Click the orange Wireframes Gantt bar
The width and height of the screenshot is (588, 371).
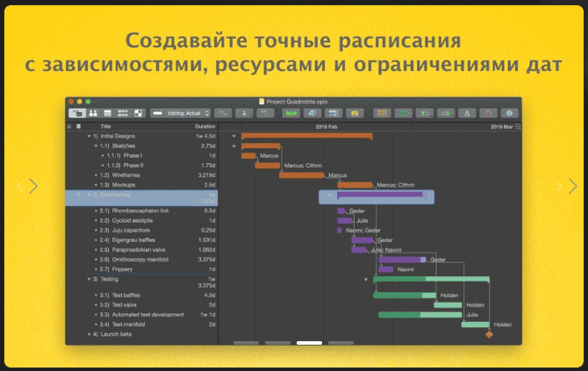[302, 175]
